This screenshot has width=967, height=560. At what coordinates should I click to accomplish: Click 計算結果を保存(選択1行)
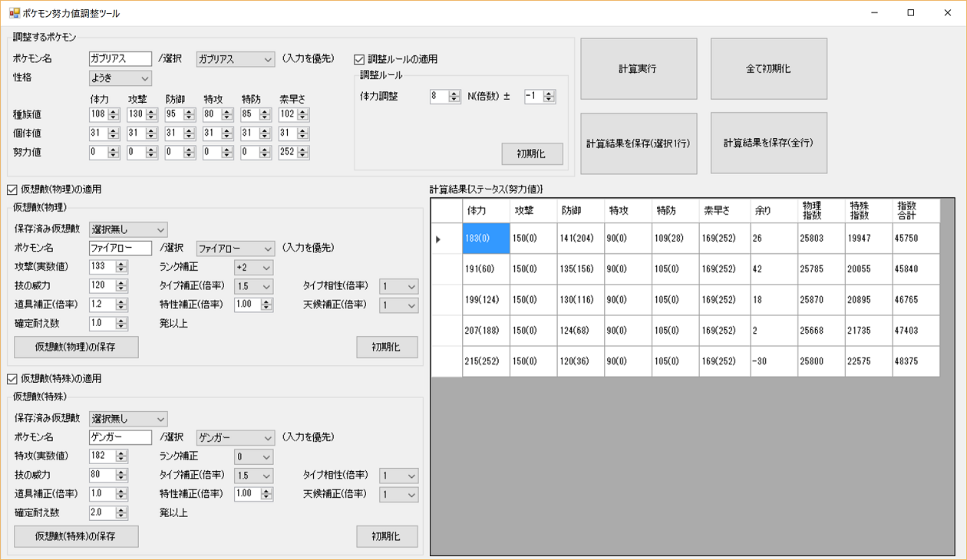639,143
